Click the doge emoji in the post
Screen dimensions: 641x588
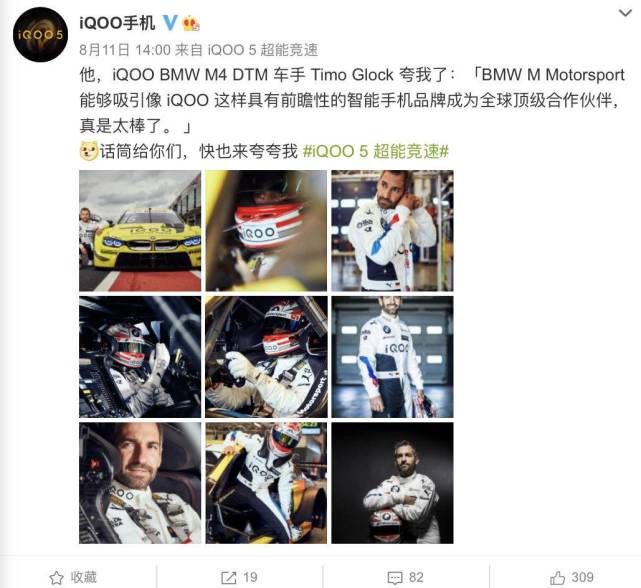pyautogui.click(x=89, y=151)
